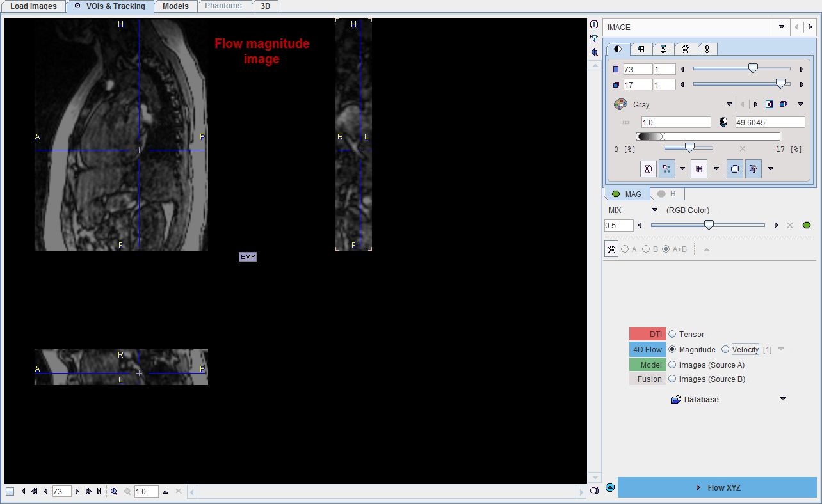
Task: Open the IMAGE selector dropdown
Action: tap(782, 27)
